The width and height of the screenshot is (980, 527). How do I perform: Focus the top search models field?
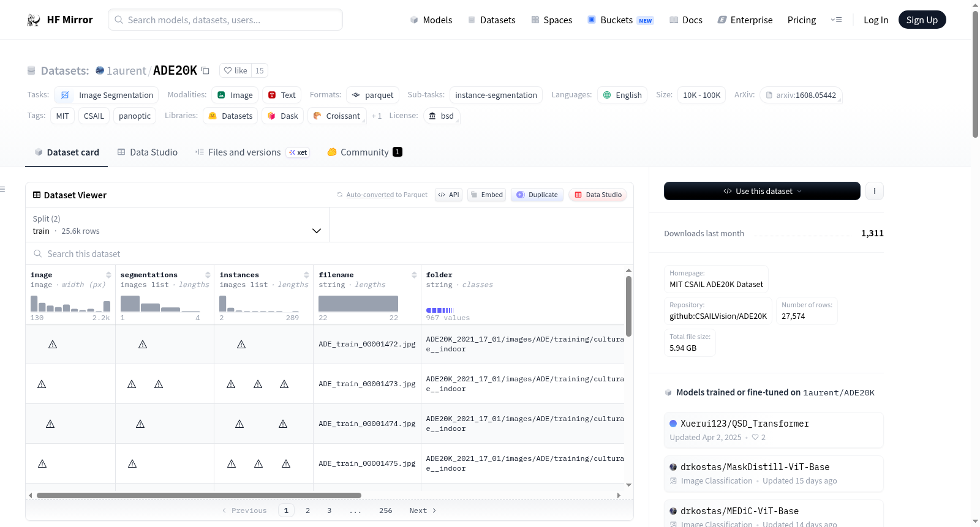(x=225, y=20)
